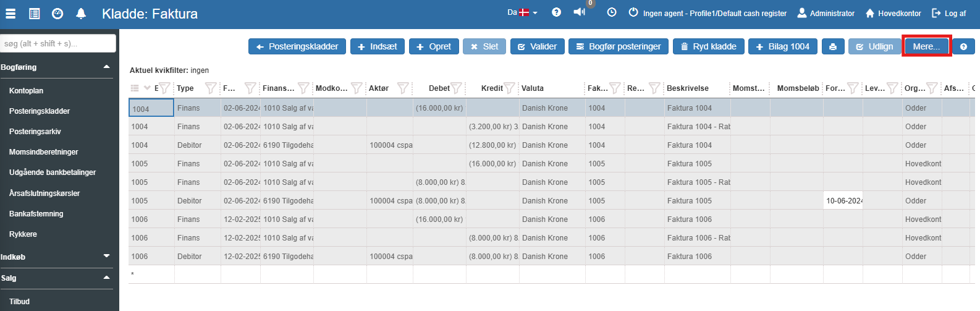
Task: Expand the Indkøb sidebar section
Action: (106, 256)
